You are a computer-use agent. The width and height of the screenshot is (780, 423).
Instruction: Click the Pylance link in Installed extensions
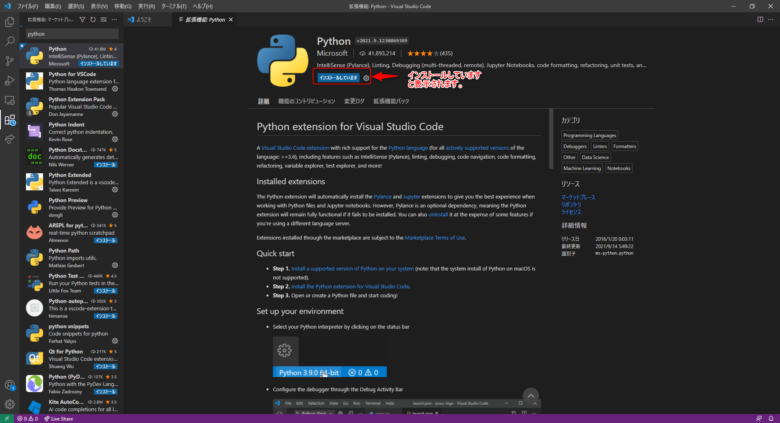(383, 197)
